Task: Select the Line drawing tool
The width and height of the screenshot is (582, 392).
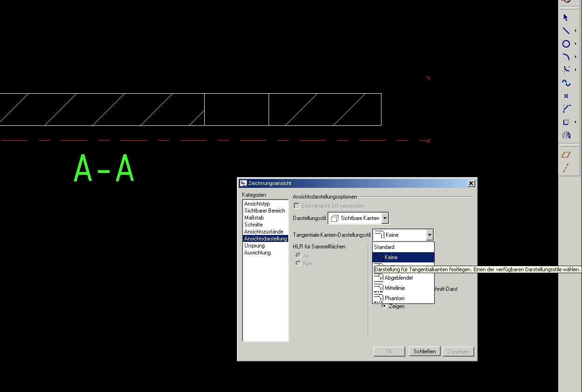Action: [566, 31]
